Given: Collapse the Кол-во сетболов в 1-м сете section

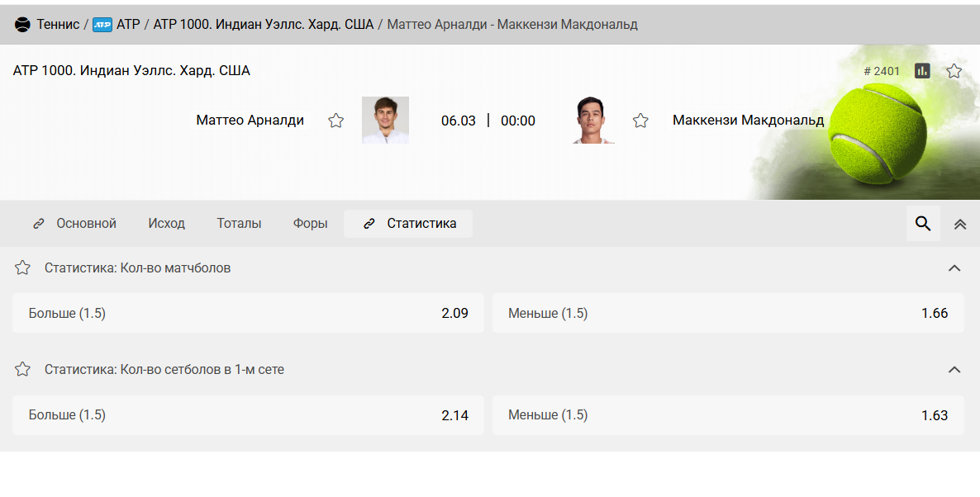Looking at the screenshot, I should [954, 369].
